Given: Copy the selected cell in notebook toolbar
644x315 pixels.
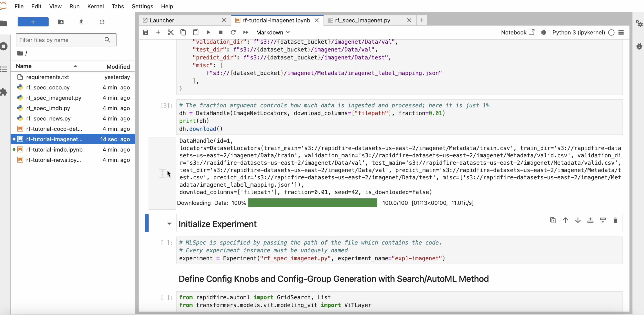Looking at the screenshot, I should point(183,32).
